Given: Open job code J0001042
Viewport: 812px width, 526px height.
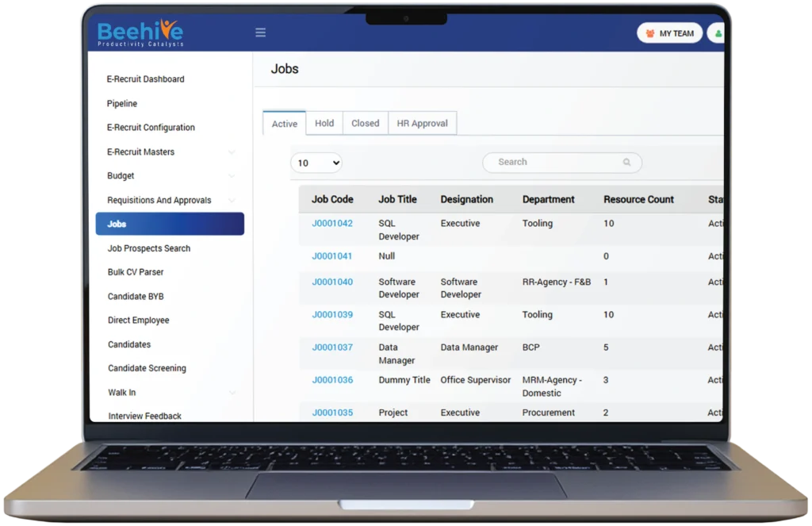Looking at the screenshot, I should [332, 224].
